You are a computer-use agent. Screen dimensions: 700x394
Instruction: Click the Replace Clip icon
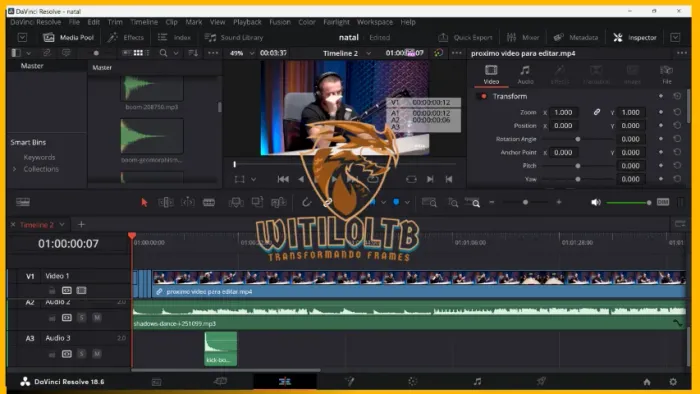click(278, 203)
